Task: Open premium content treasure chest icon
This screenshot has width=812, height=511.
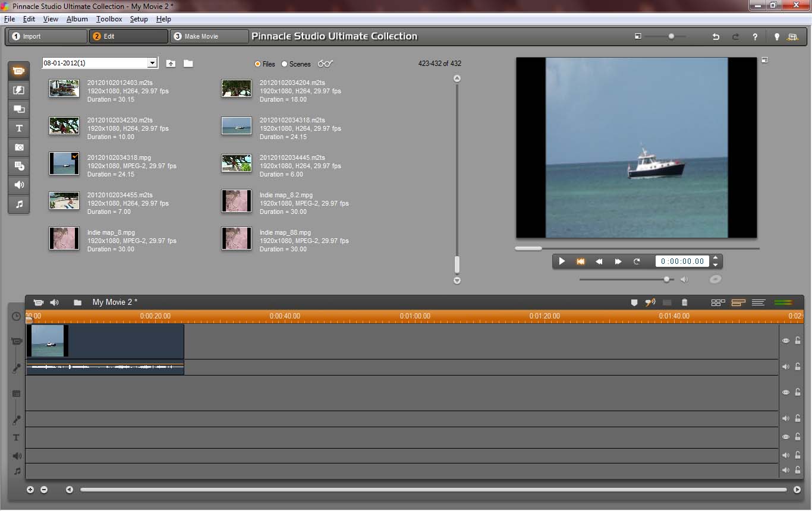Action: coord(792,37)
